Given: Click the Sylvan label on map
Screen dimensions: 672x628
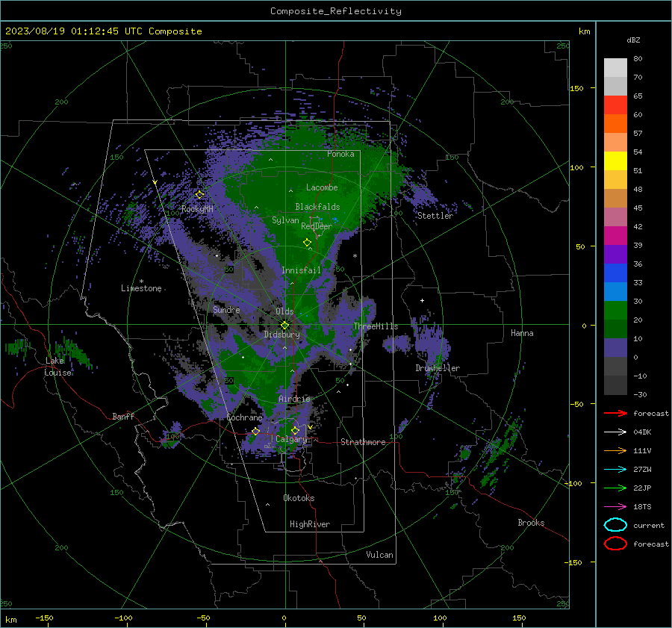Looking at the screenshot, I should point(285,220).
